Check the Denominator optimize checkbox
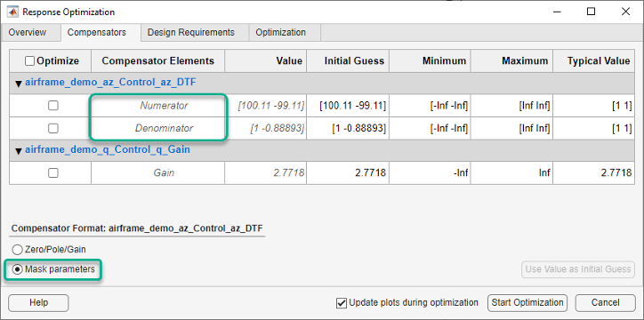The width and height of the screenshot is (644, 320). [53, 128]
